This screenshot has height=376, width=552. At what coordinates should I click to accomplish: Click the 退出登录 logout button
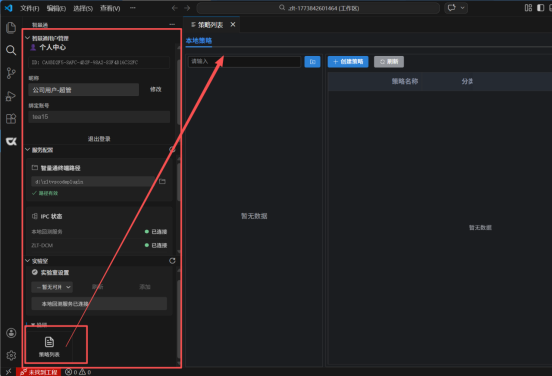(x=99, y=139)
